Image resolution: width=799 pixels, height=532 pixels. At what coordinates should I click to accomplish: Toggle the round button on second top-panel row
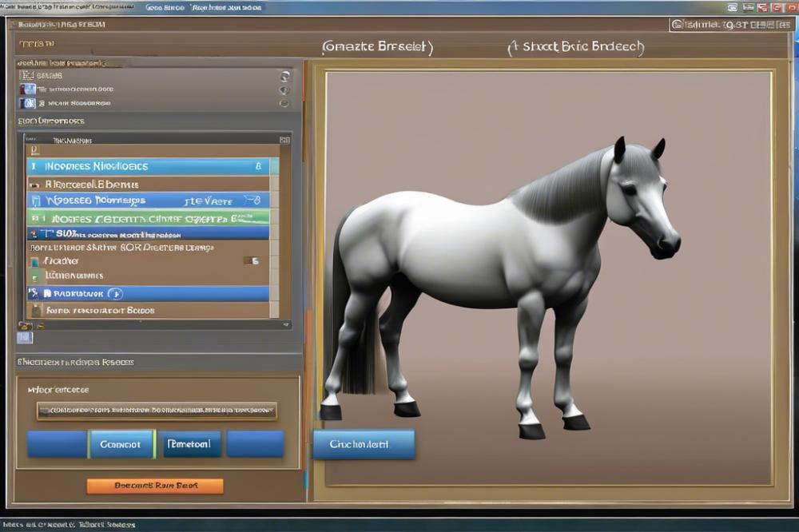[284, 89]
